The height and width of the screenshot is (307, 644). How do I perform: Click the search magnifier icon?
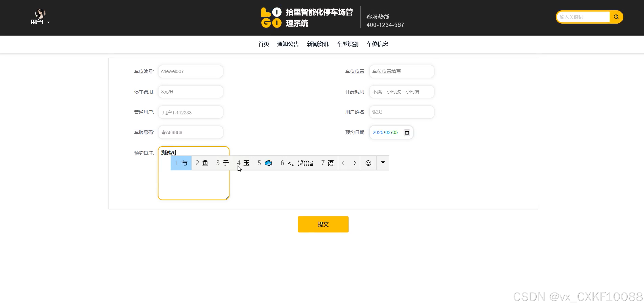point(616,17)
